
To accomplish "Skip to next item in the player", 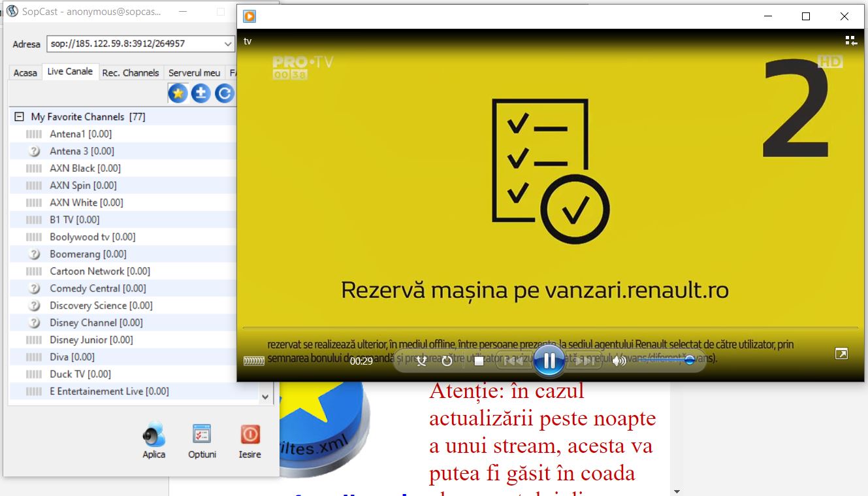I will point(585,361).
